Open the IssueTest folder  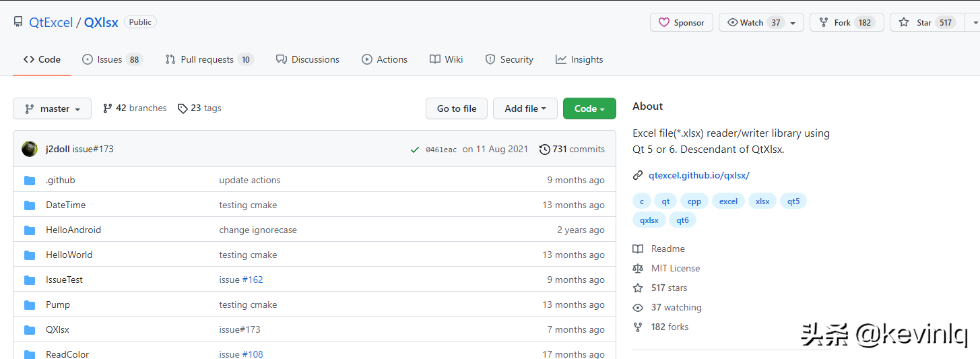[x=65, y=280]
